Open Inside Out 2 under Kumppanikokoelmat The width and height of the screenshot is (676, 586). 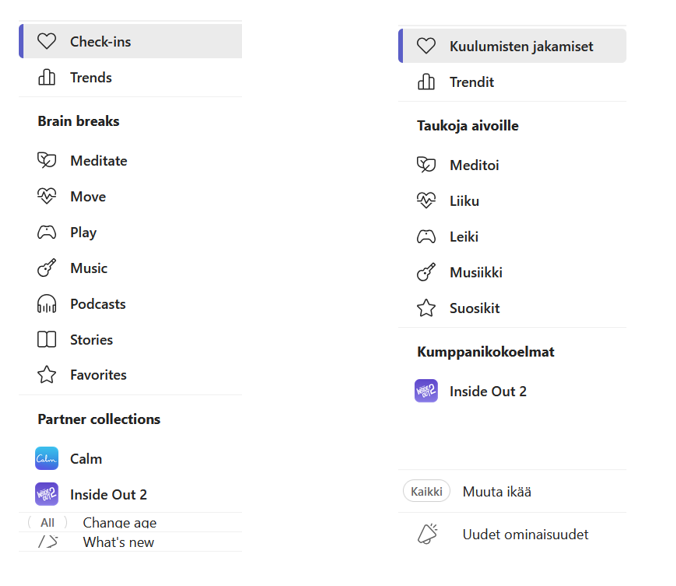point(487,391)
